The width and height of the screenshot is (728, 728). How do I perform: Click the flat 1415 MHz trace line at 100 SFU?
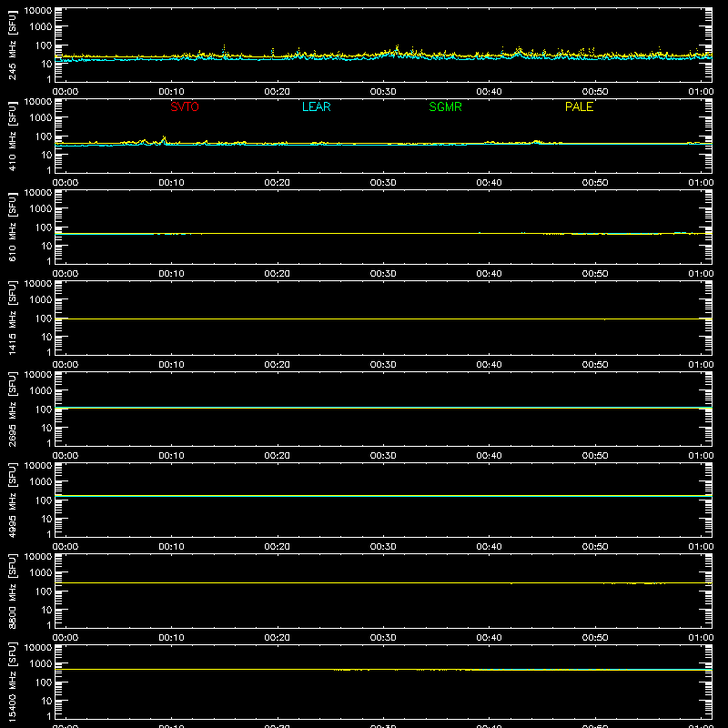click(383, 319)
